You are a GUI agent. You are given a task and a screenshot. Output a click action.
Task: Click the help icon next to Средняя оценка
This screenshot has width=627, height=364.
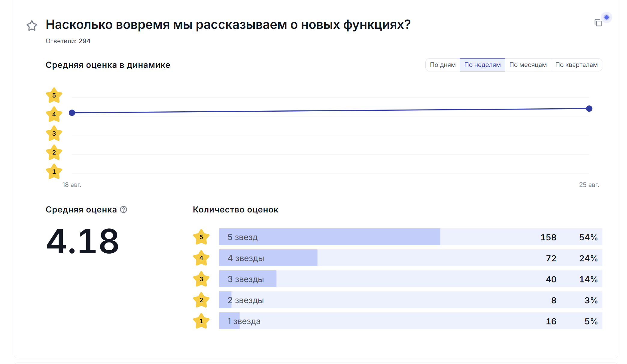(123, 209)
